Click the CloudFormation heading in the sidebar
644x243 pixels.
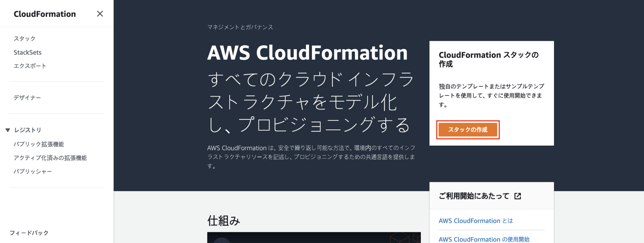(45, 14)
